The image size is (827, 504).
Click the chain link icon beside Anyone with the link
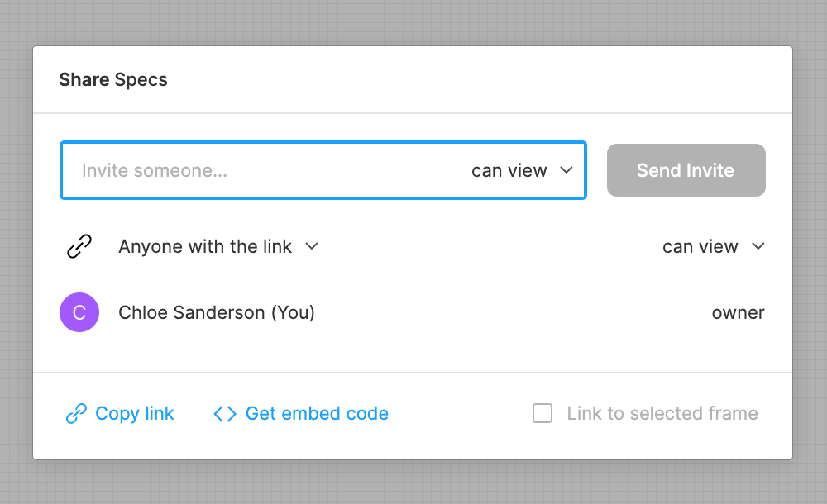pyautogui.click(x=79, y=246)
